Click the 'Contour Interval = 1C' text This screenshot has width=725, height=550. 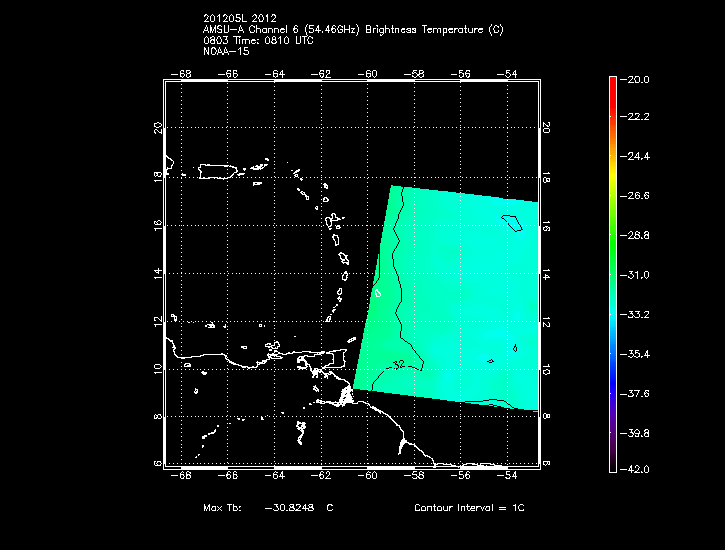click(x=469, y=507)
